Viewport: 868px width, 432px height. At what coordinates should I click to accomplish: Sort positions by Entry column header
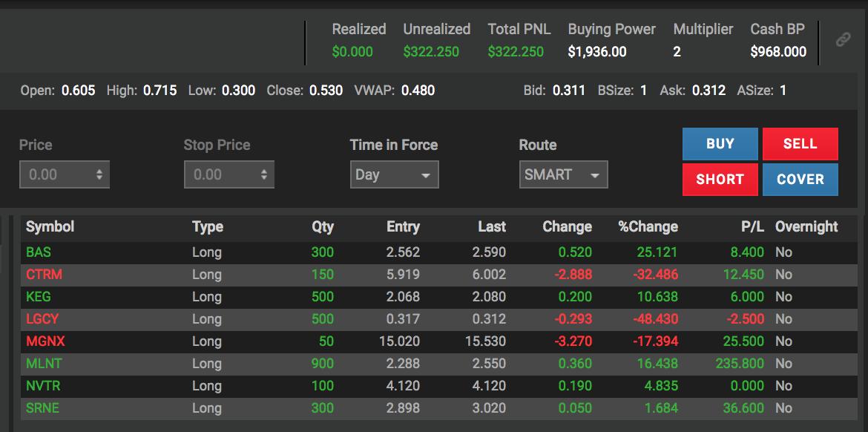coord(403,226)
